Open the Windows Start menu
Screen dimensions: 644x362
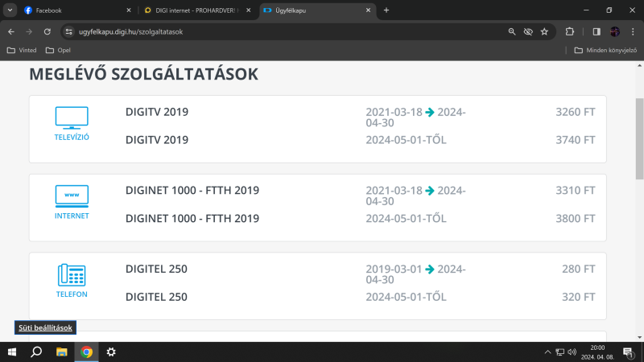12,352
